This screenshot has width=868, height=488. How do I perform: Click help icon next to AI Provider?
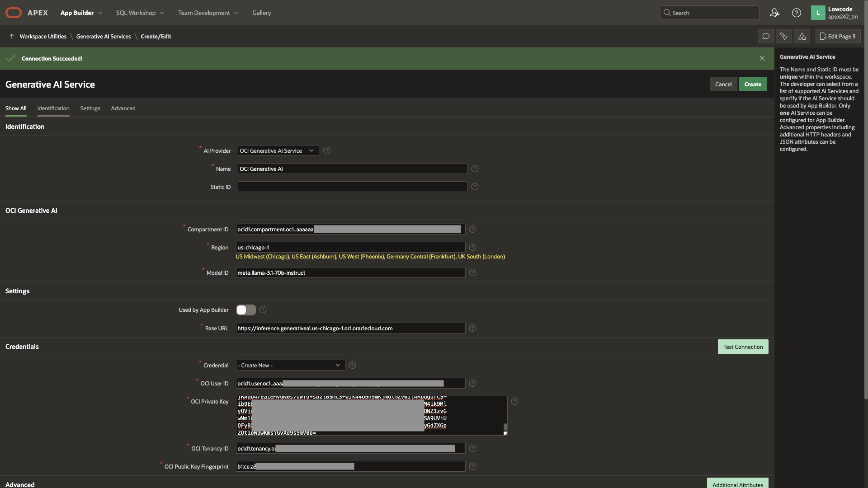(326, 150)
